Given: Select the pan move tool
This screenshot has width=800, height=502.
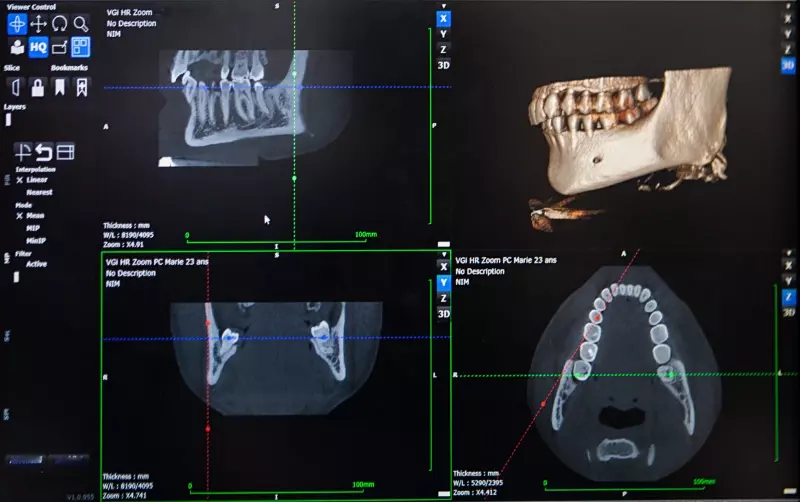Looking at the screenshot, I should [x=38, y=24].
